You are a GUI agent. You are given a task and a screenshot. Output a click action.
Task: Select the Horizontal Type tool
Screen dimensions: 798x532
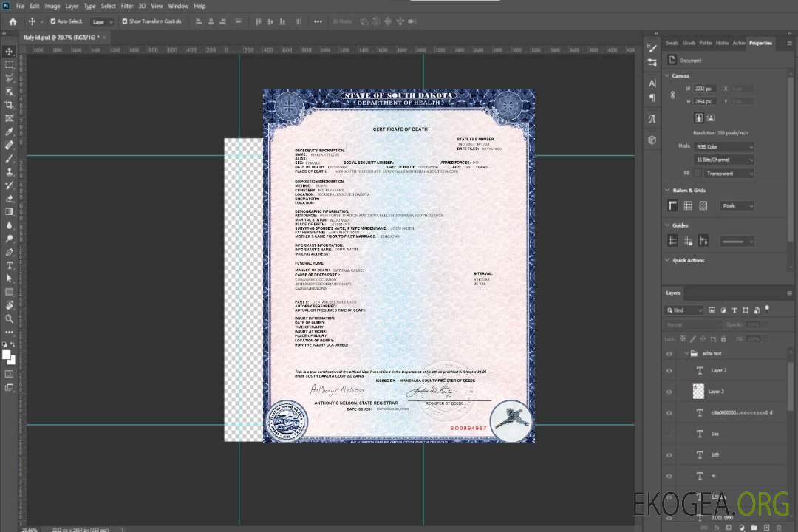tap(9, 265)
